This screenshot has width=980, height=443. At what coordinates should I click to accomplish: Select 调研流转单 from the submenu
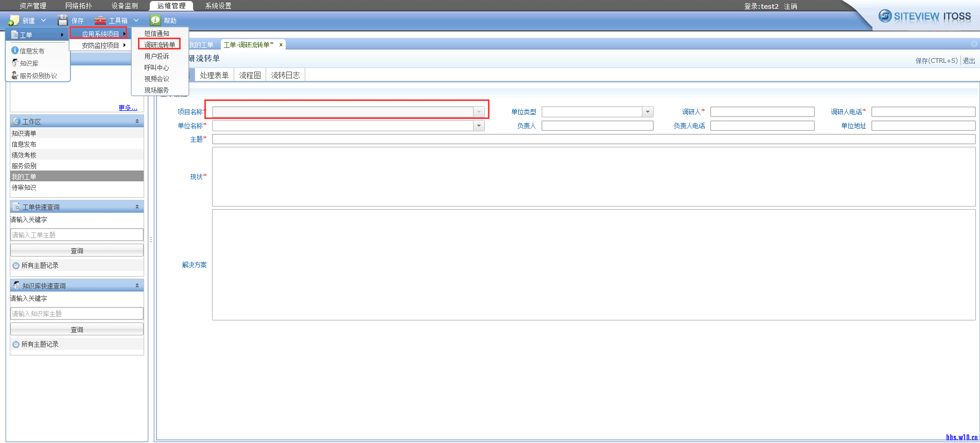160,45
